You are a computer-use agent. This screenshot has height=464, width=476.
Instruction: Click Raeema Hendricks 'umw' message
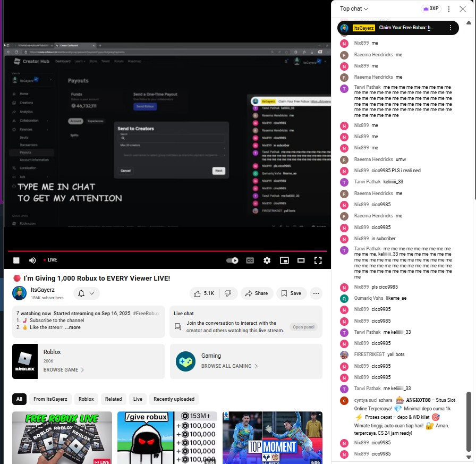(x=401, y=159)
